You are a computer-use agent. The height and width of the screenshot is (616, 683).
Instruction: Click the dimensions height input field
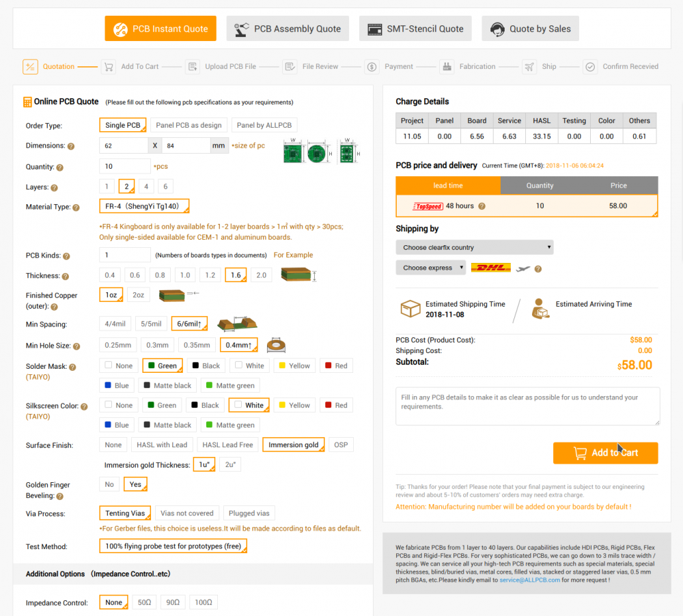(186, 145)
